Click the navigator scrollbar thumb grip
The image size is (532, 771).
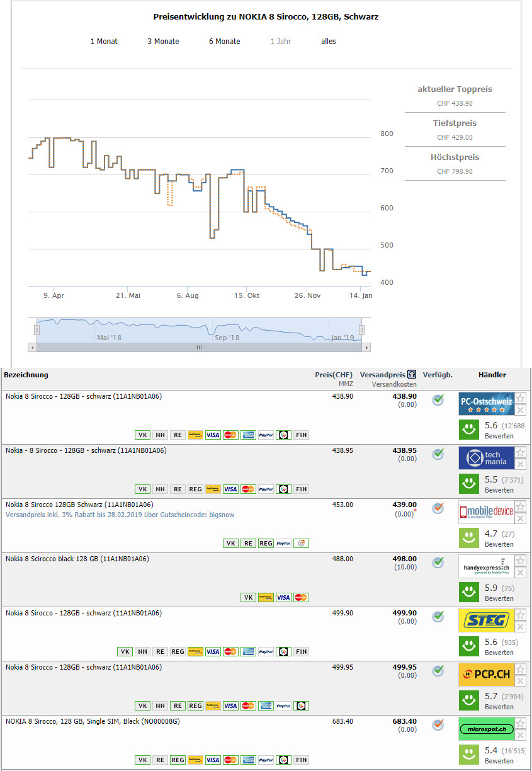[x=200, y=347]
